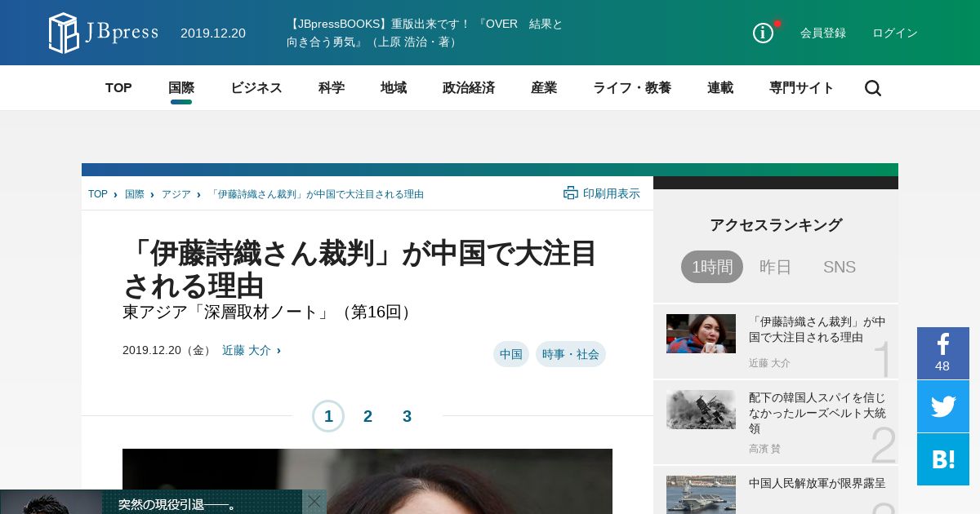Open the 専門サイト menu
This screenshot has height=514, width=980.
click(802, 88)
